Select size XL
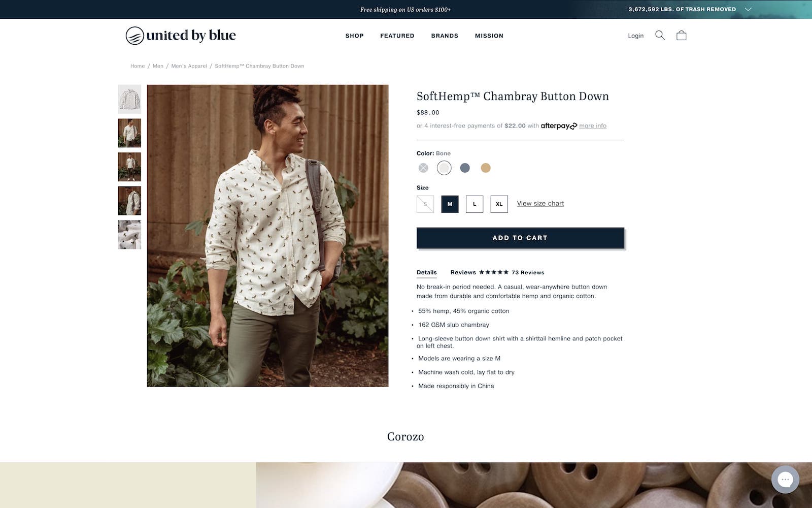 click(x=499, y=204)
